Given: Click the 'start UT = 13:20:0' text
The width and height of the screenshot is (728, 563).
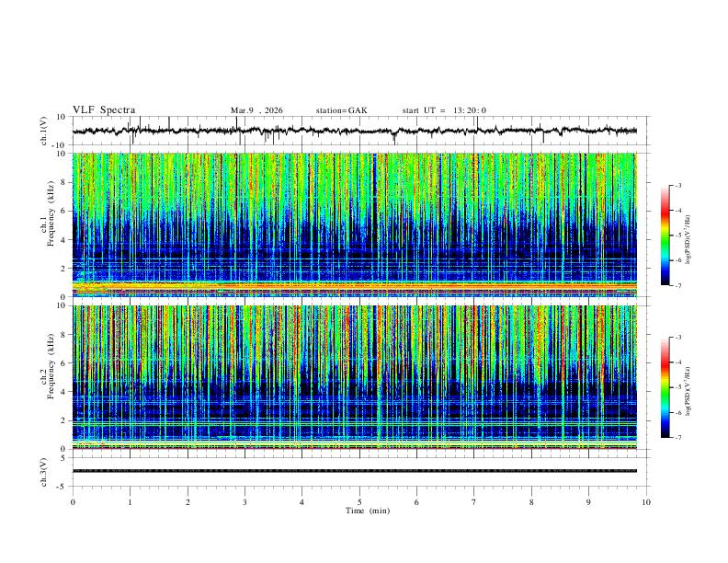Looking at the screenshot, I should [444, 110].
